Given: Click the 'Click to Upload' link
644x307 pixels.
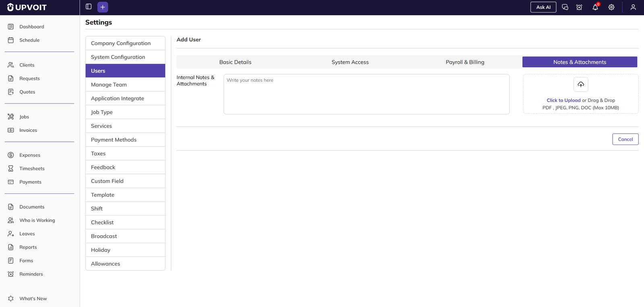Looking at the screenshot, I should click(x=563, y=100).
